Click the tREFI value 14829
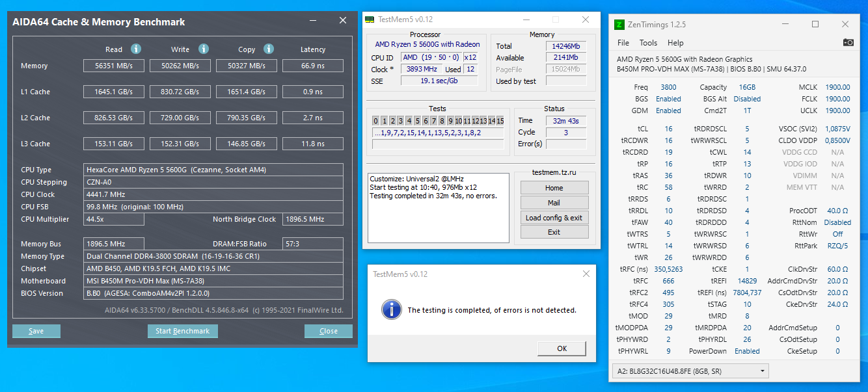The width and height of the screenshot is (868, 392). point(747,281)
